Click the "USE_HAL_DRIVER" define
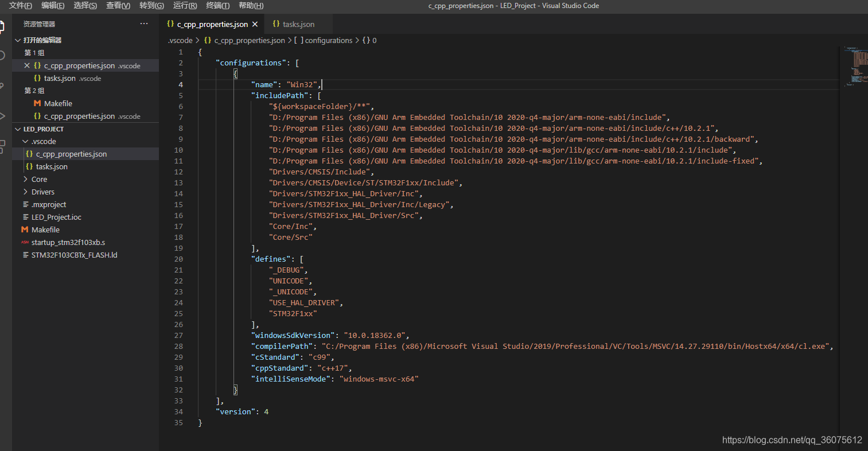868x451 pixels. [x=304, y=302]
